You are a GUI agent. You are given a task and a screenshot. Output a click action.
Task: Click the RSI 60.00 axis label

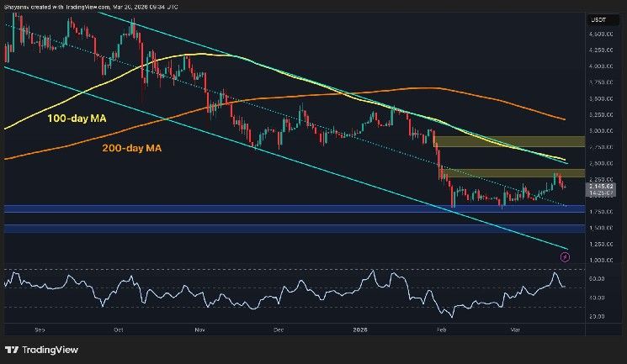click(x=596, y=279)
